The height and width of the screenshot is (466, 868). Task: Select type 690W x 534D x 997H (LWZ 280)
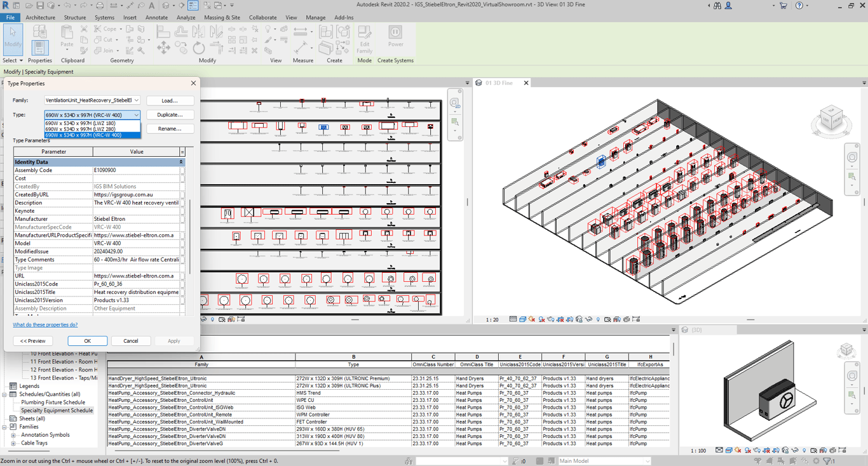80,129
